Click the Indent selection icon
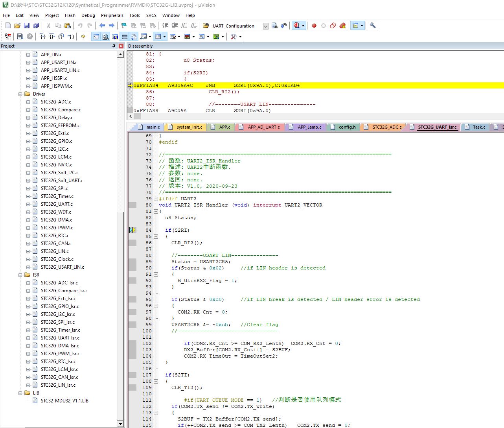 click(165, 26)
